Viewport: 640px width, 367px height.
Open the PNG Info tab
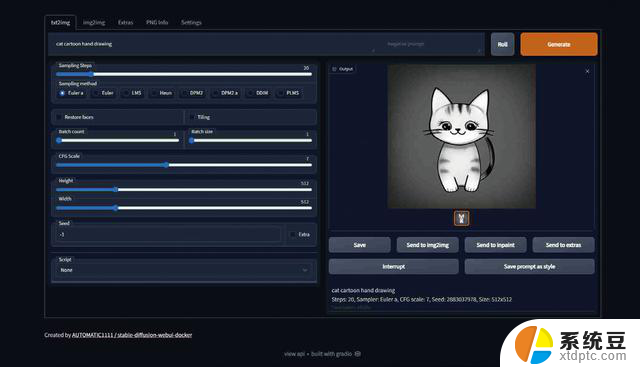(157, 22)
